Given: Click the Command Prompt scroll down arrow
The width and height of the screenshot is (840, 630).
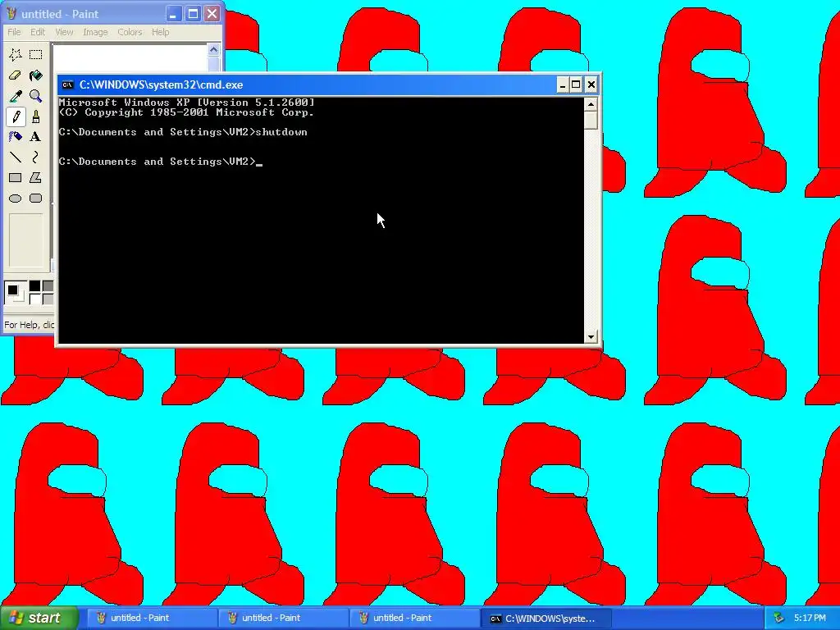Looking at the screenshot, I should coord(591,337).
